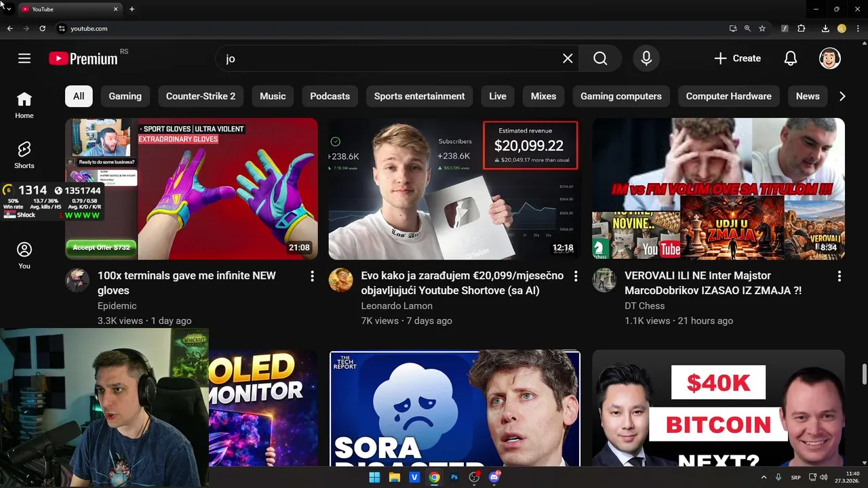Open options for Evo kako ja zarađujem video
Screen dimensions: 868x488
(x=576, y=276)
